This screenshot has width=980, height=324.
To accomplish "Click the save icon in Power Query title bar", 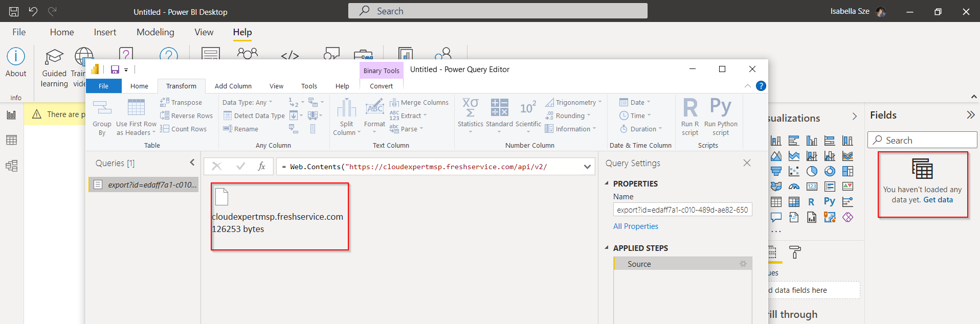I will point(115,70).
